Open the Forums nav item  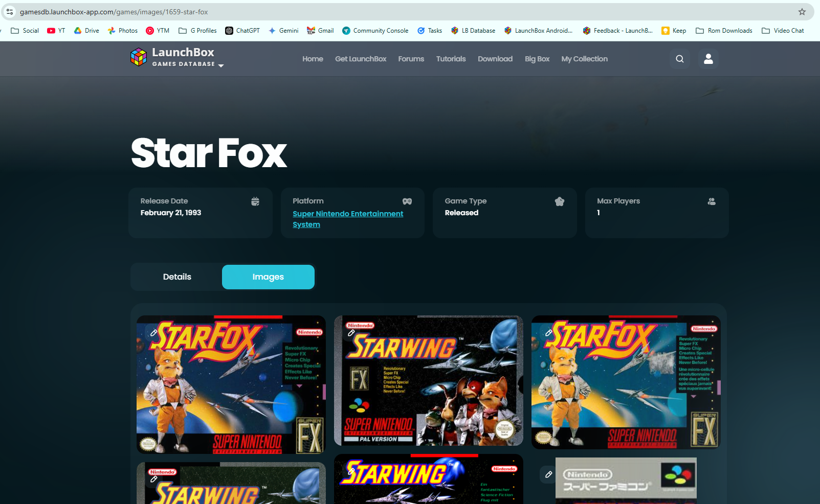pyautogui.click(x=411, y=59)
